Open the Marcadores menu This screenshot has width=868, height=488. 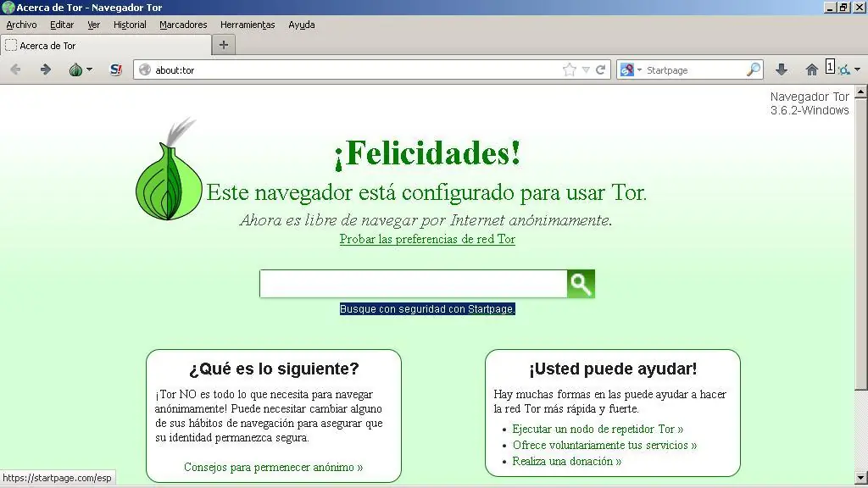183,25
